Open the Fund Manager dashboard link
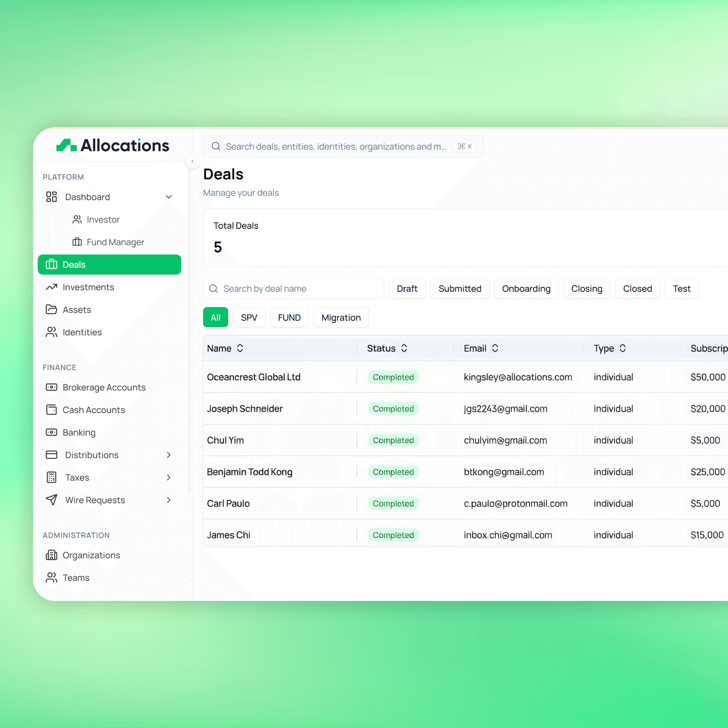728x728 pixels. pyautogui.click(x=115, y=242)
